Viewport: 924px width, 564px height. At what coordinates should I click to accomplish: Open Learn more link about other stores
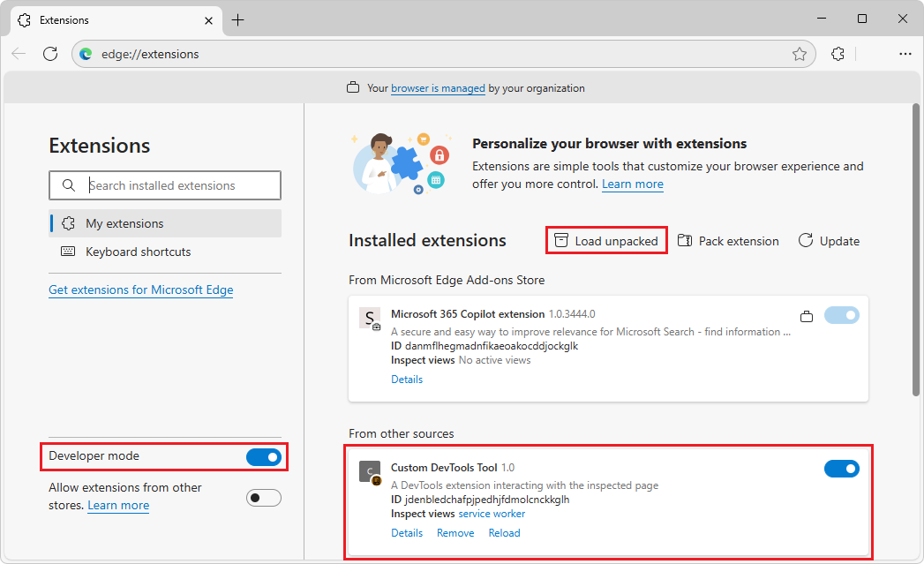pyautogui.click(x=118, y=506)
